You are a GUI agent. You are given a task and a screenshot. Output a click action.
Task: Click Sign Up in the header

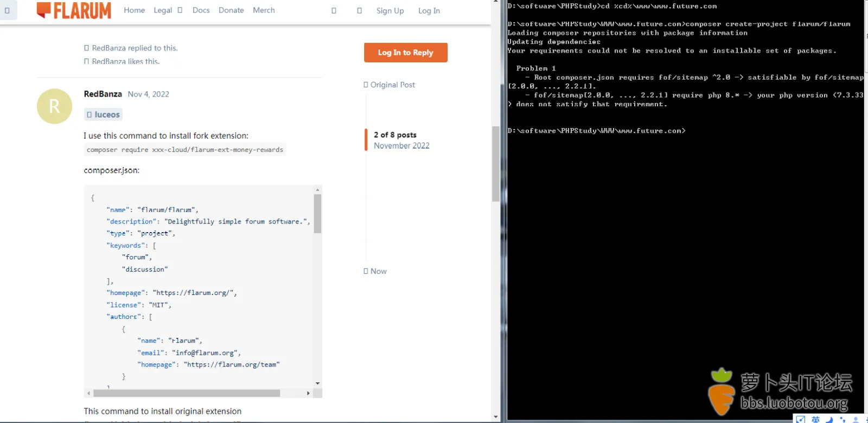tap(390, 11)
